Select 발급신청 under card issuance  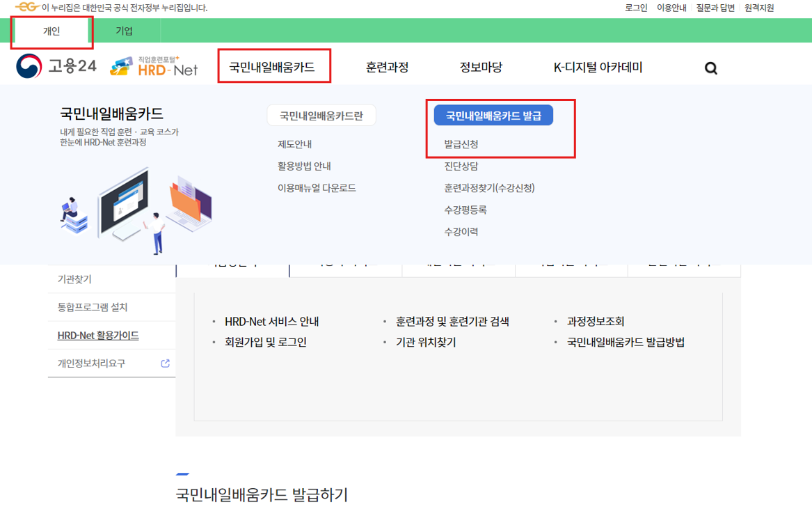[461, 144]
